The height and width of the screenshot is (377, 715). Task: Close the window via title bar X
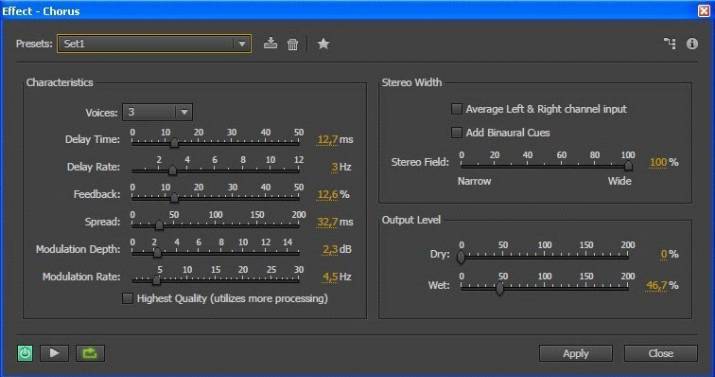click(x=705, y=10)
